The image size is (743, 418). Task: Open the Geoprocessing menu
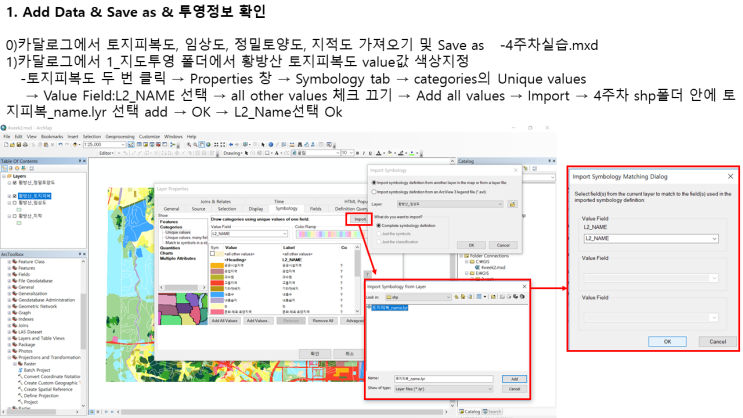(x=120, y=136)
